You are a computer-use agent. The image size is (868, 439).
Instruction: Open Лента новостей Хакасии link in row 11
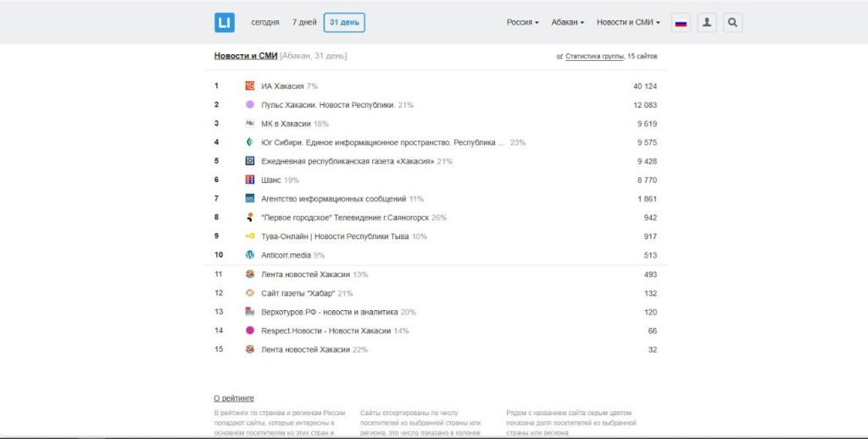(x=305, y=275)
